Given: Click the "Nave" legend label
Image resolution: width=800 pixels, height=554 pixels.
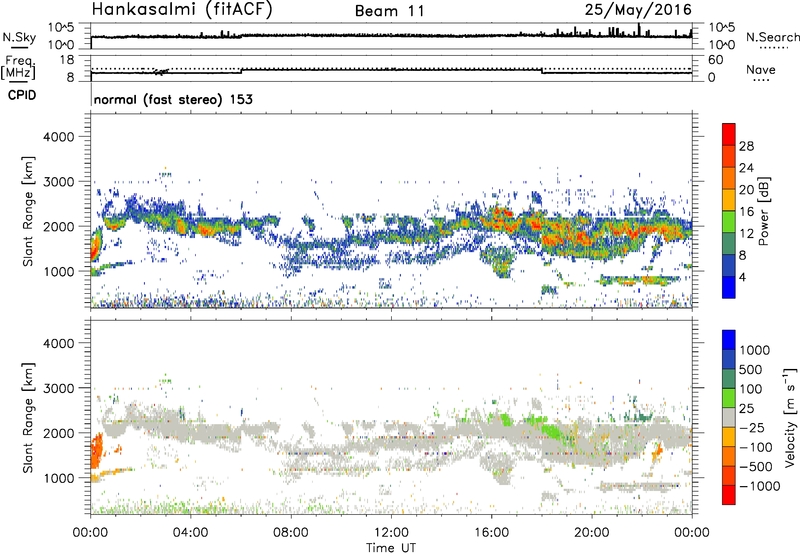Looking at the screenshot, I should tap(761, 69).
